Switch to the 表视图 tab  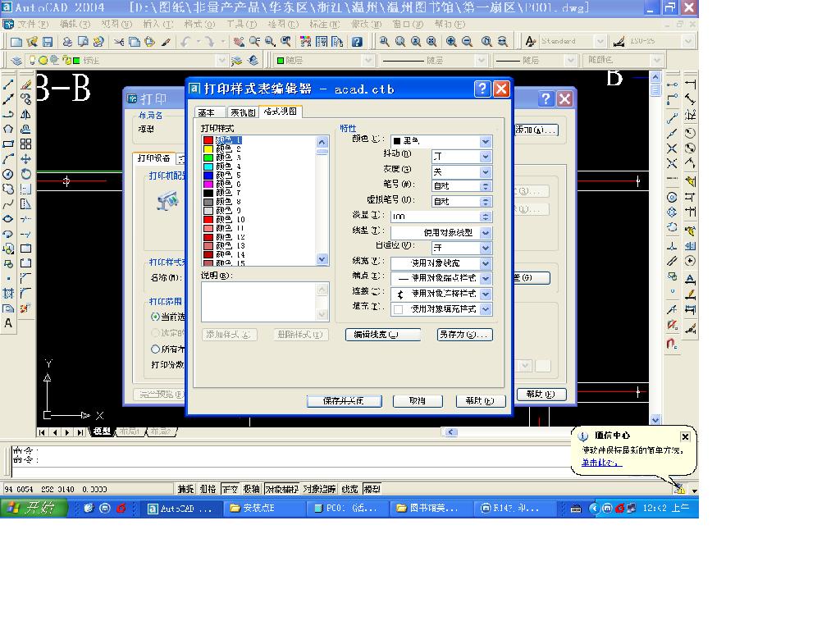pos(243,112)
